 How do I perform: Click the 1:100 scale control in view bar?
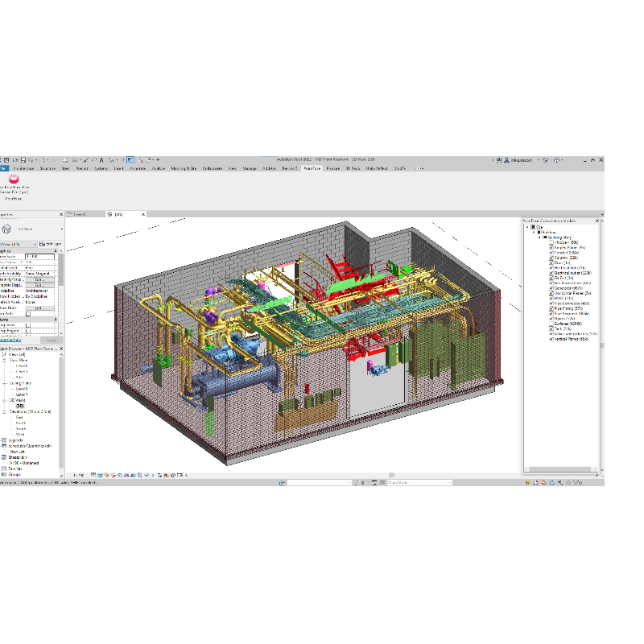tap(78, 477)
